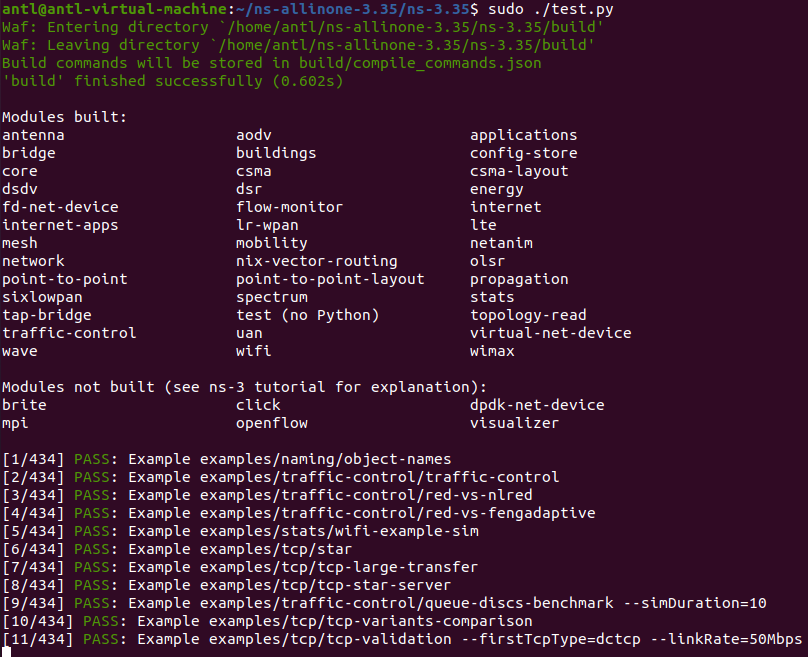Viewport: 808px width, 657px height.
Task: Click 'build/compile_commands.json' path text
Action: [x=420, y=63]
